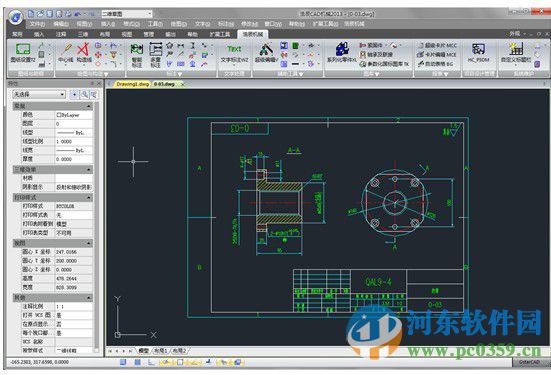Viewport: 551px width, 375px height.
Task: Select the 中心线 centerline tool
Action: [x=66, y=53]
